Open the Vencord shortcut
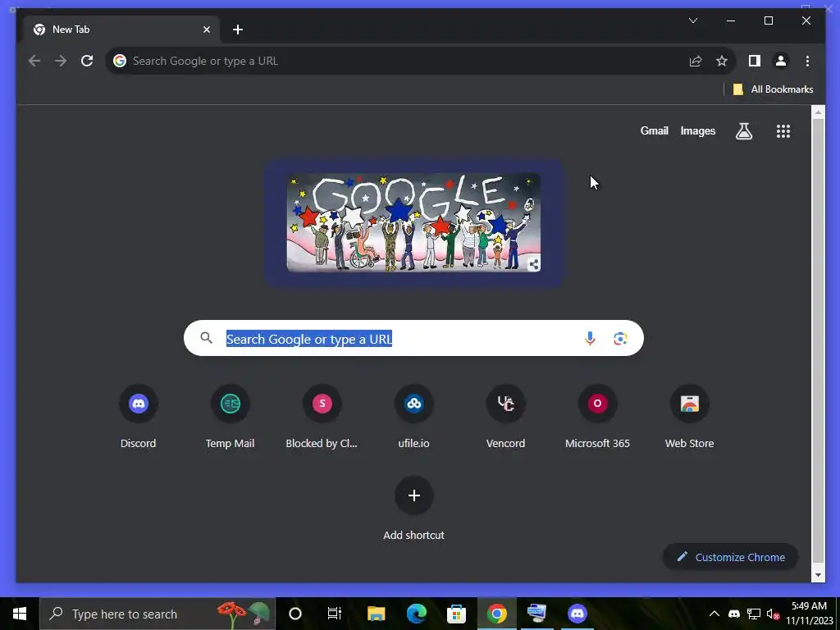840x630 pixels. [x=505, y=404]
